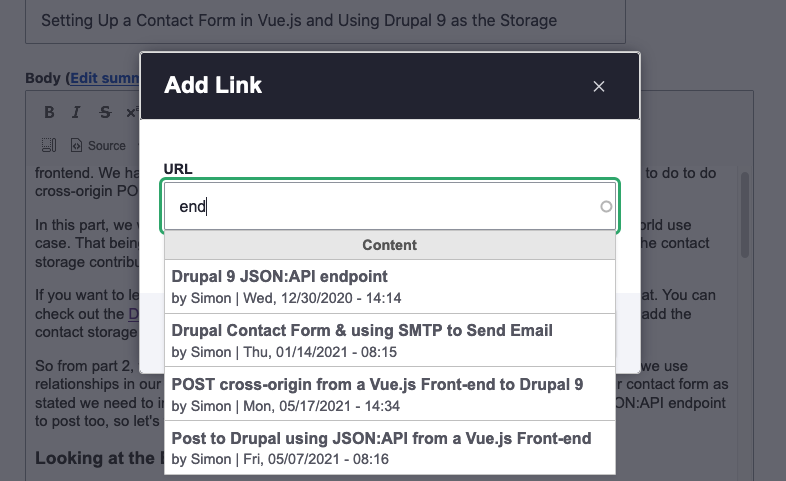Close the Add Link dialog
This screenshot has width=786, height=481.
coord(599,86)
